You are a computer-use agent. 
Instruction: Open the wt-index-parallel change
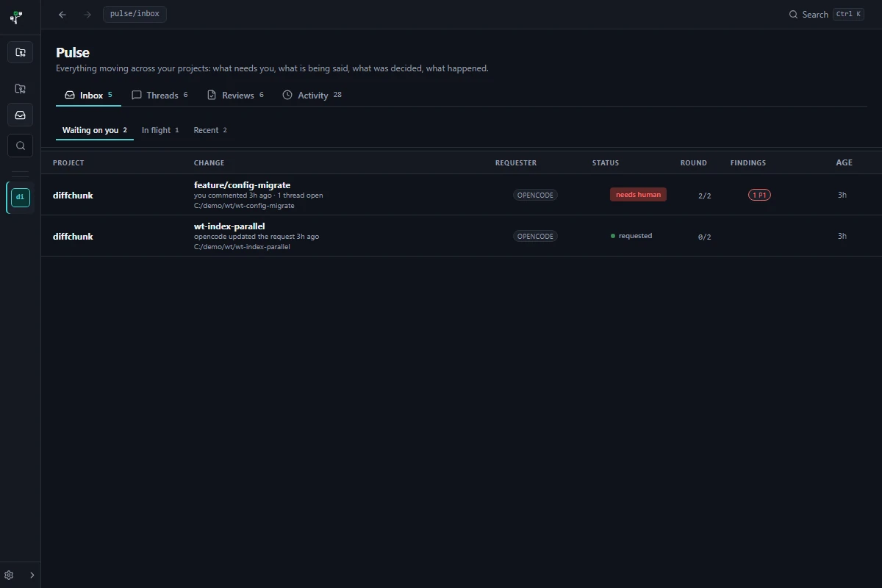tap(229, 226)
